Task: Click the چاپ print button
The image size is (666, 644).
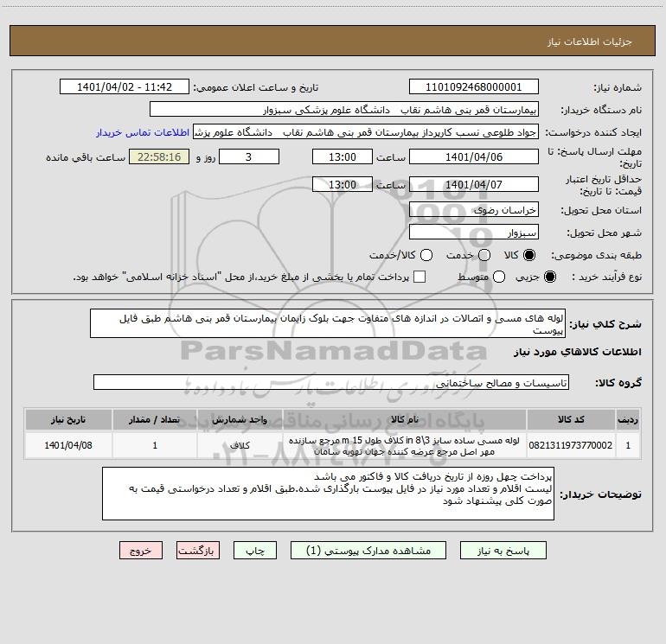Action: (x=255, y=551)
